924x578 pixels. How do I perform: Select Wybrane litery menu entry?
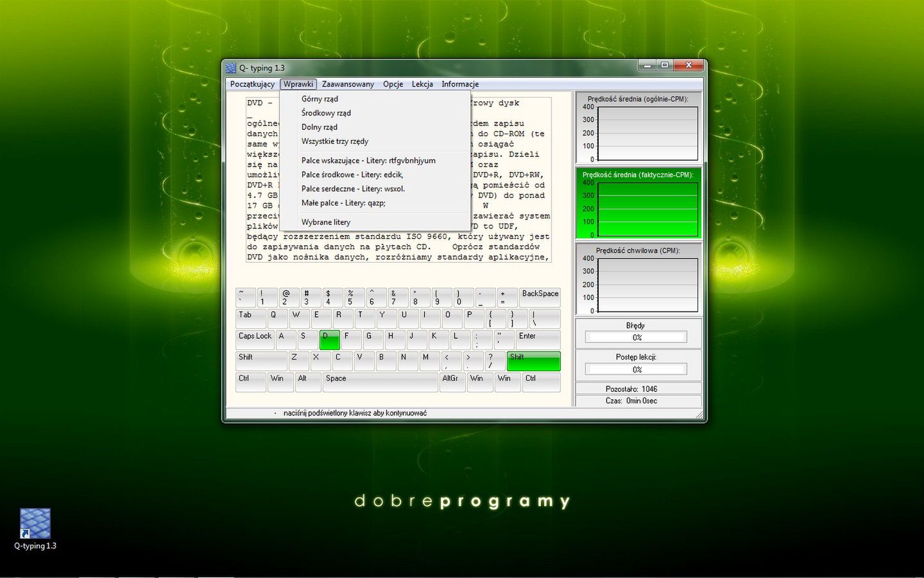375,222
